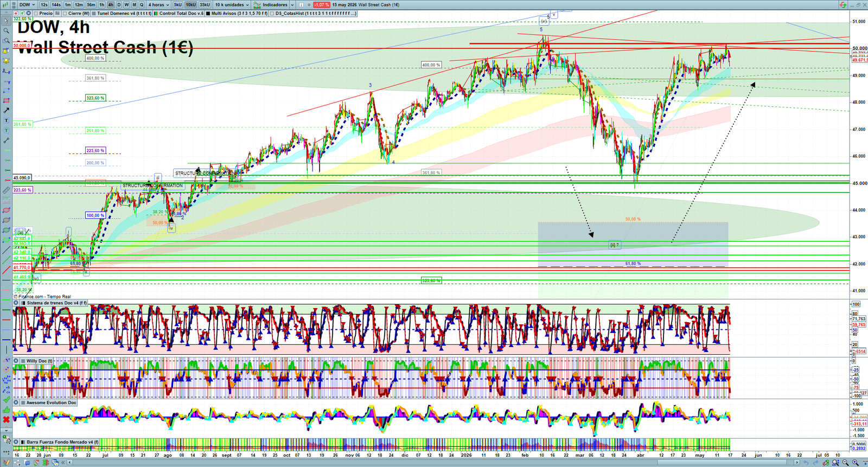Close the Barra Fuerza Fondo Mercado panel
Screen dimensions: 868x467
click(16, 442)
